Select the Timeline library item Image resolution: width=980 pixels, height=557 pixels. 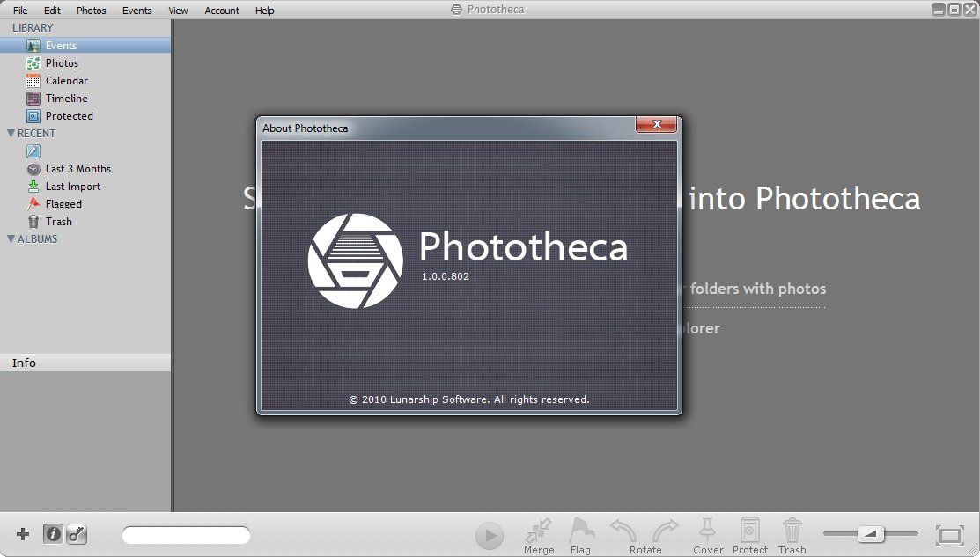tap(65, 98)
